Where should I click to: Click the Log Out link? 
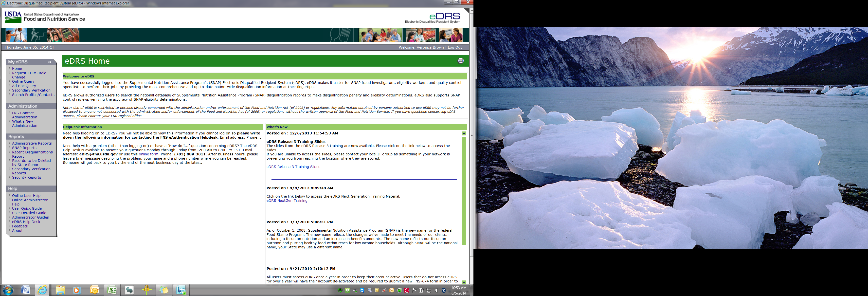click(x=454, y=47)
